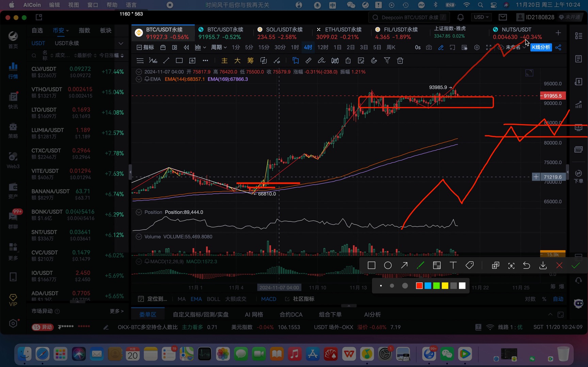Toggle BOLL indicator at chart bottom
The height and width of the screenshot is (367, 588).
(x=213, y=299)
